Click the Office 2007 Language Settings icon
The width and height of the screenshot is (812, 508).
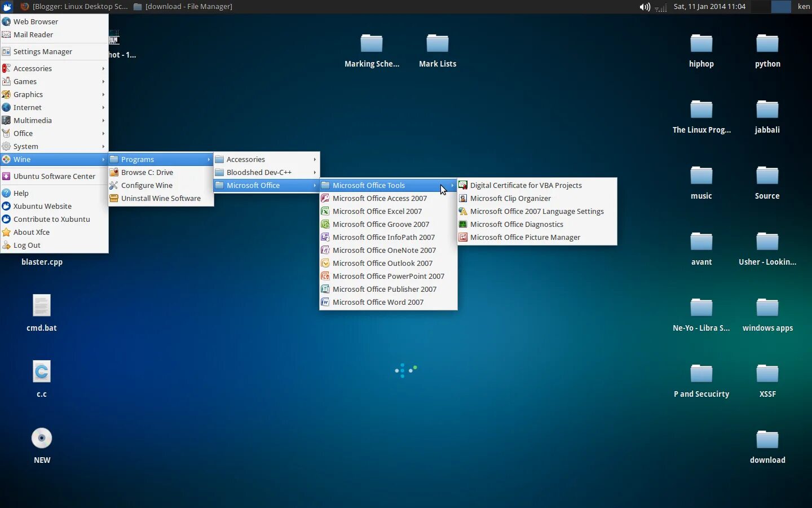[463, 211]
